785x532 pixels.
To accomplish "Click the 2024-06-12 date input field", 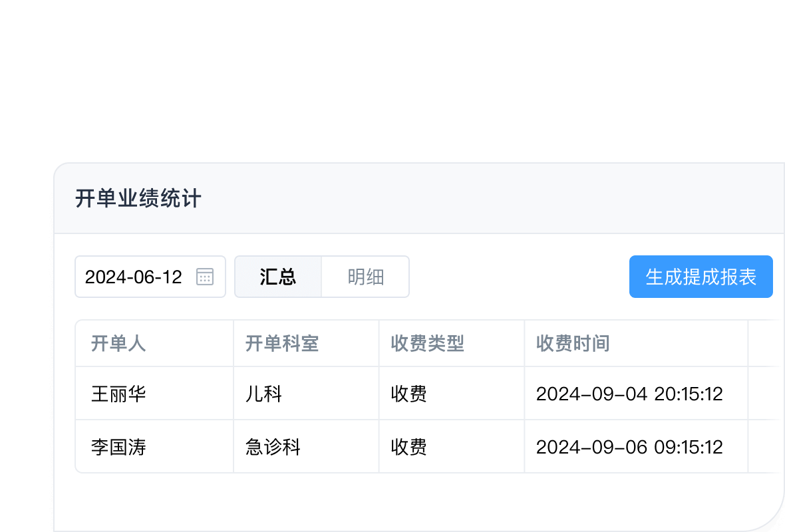I will pyautogui.click(x=134, y=277).
